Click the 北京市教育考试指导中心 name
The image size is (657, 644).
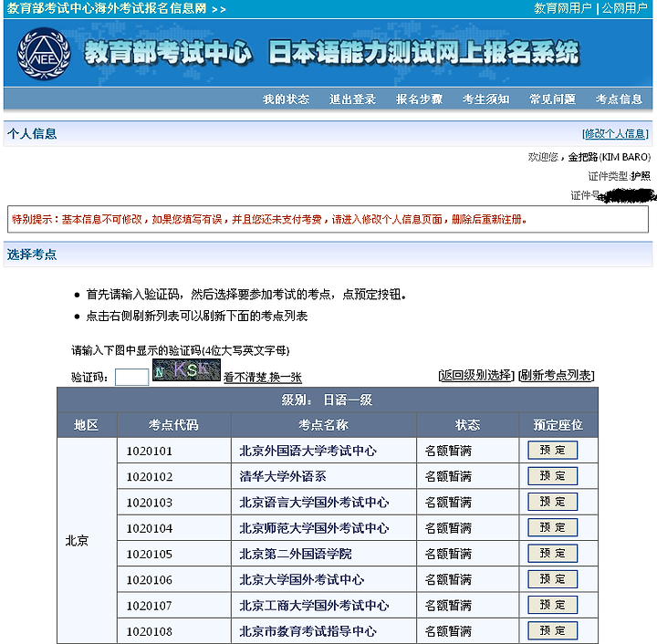point(308,631)
